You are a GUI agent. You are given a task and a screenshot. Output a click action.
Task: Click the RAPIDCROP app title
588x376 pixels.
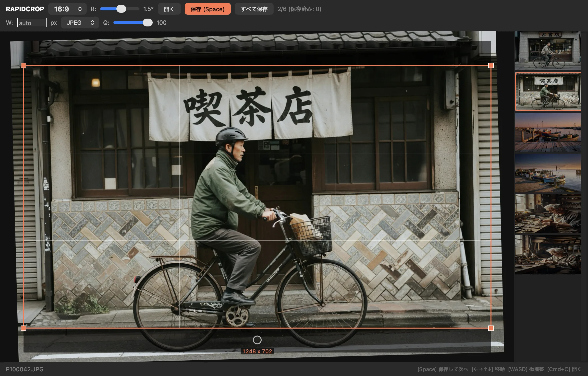coord(25,9)
